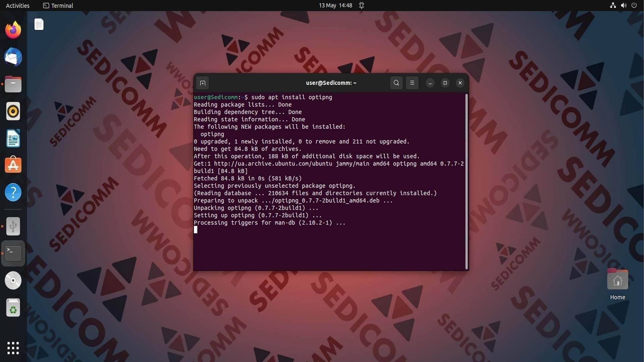Viewport: 644px width, 362px height.
Task: Close the terminal window
Action: coord(460,83)
